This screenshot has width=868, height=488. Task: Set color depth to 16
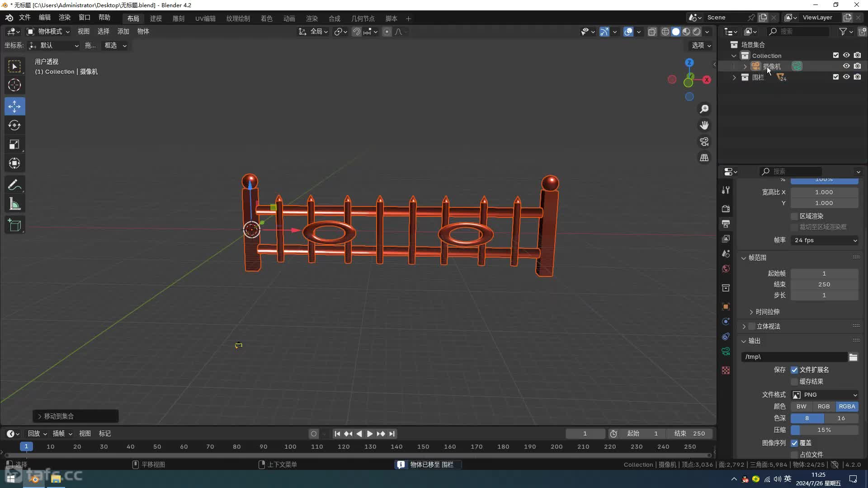[841, 418]
